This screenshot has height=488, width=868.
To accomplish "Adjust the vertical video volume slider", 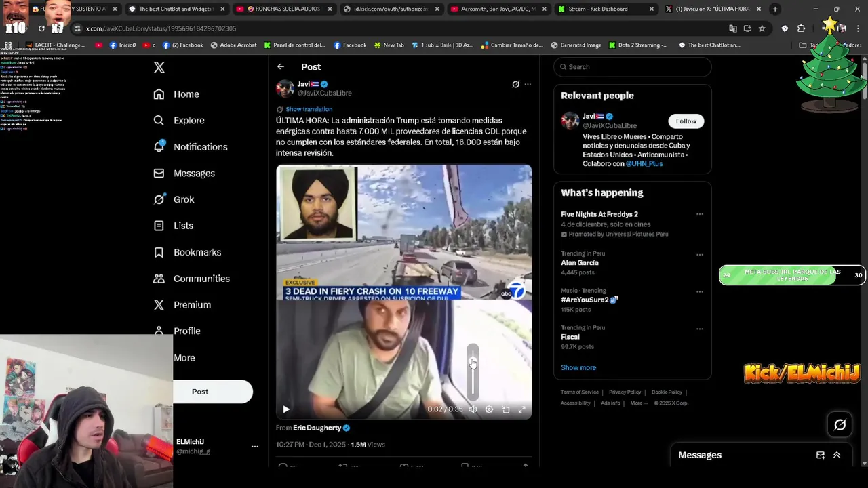I will [473, 372].
